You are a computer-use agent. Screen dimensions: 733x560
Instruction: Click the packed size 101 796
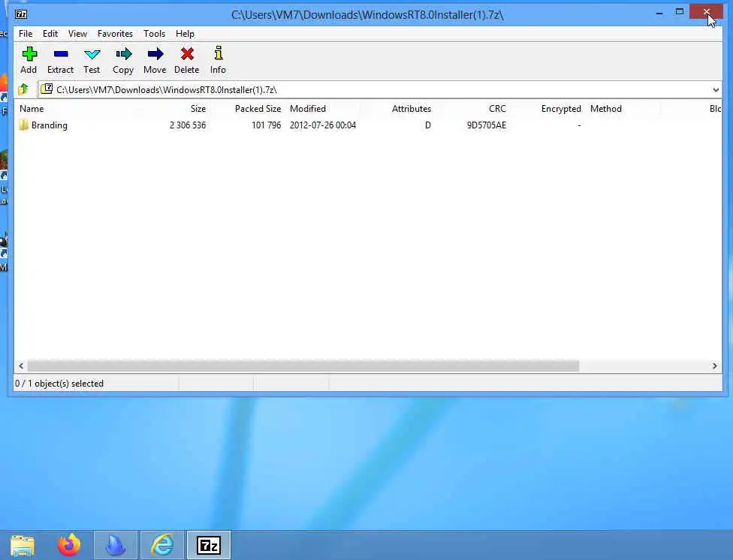point(266,125)
